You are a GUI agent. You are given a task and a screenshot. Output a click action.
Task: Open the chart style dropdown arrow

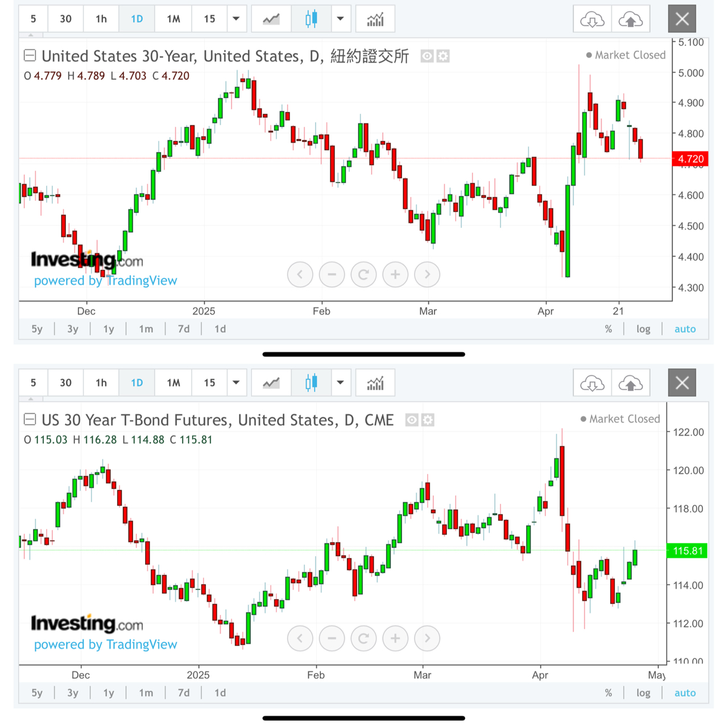[341, 18]
